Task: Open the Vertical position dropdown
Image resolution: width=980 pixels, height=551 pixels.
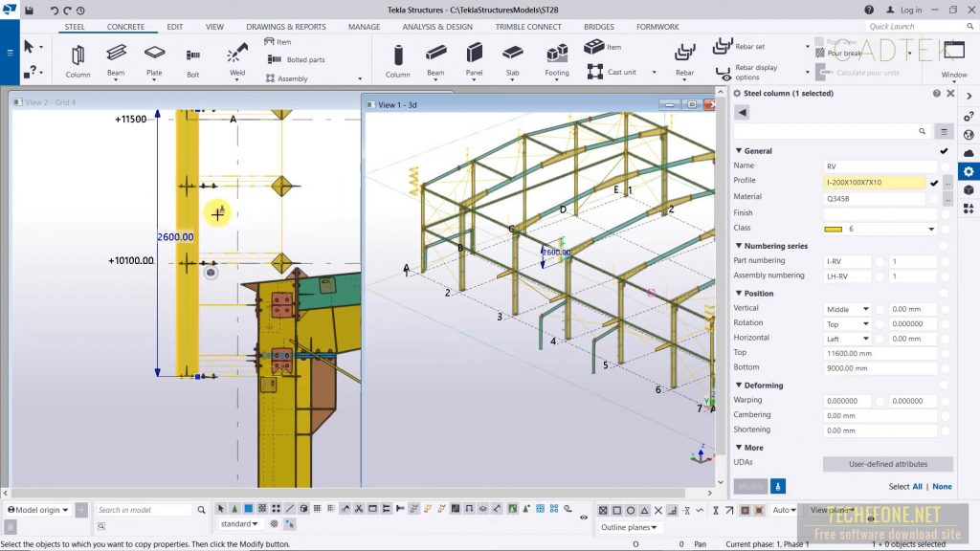Action: click(x=848, y=309)
